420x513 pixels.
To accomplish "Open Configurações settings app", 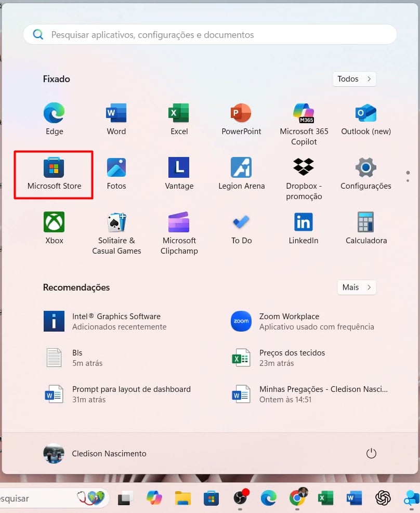I will pyautogui.click(x=366, y=174).
